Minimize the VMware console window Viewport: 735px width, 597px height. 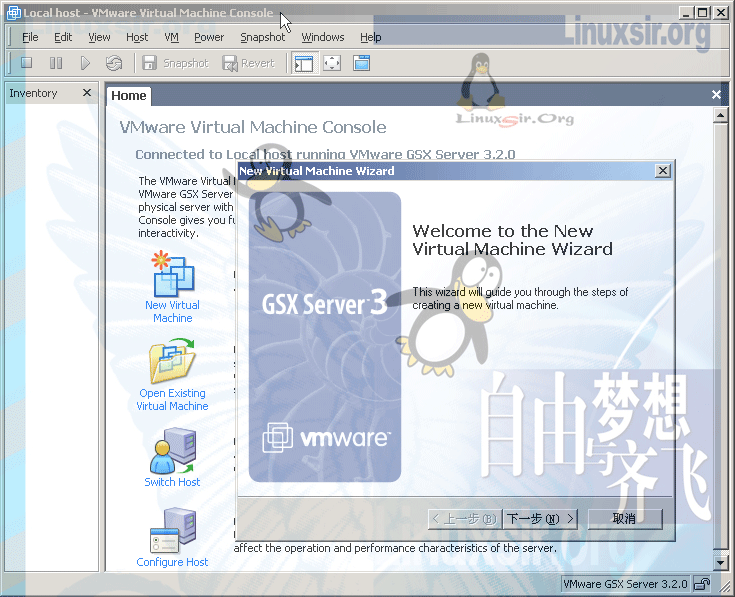[x=687, y=12]
